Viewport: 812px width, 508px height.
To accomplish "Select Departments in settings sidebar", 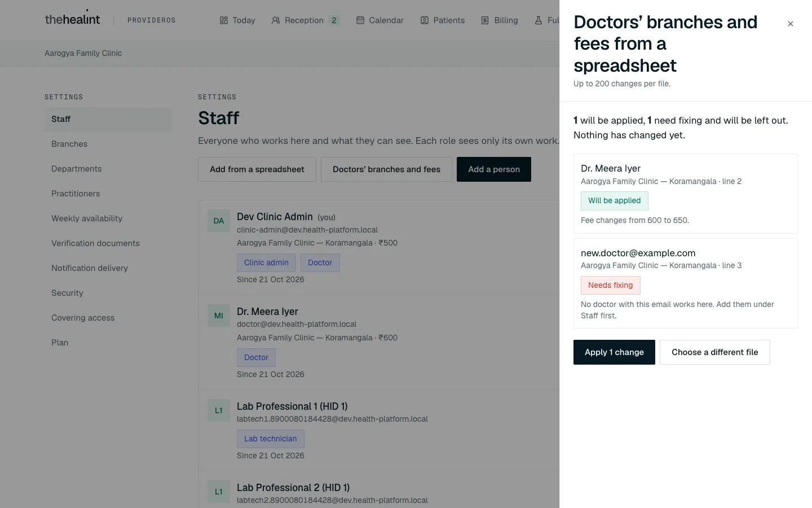I will 108,169.
